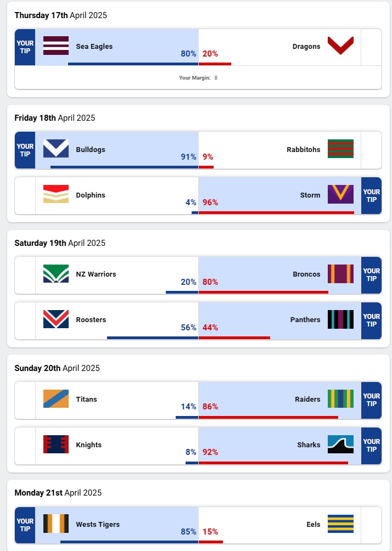Click the Storm purple logo
The image size is (392, 551).
pyautogui.click(x=340, y=195)
